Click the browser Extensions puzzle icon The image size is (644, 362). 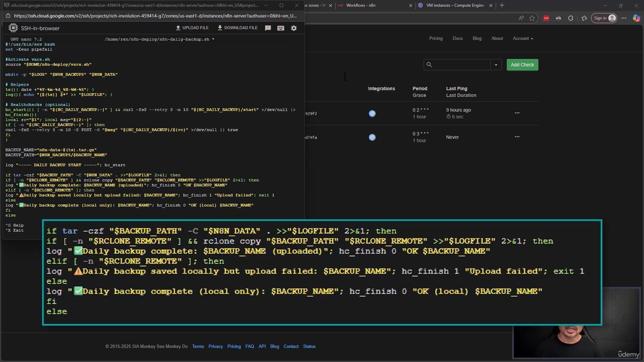(x=571, y=18)
